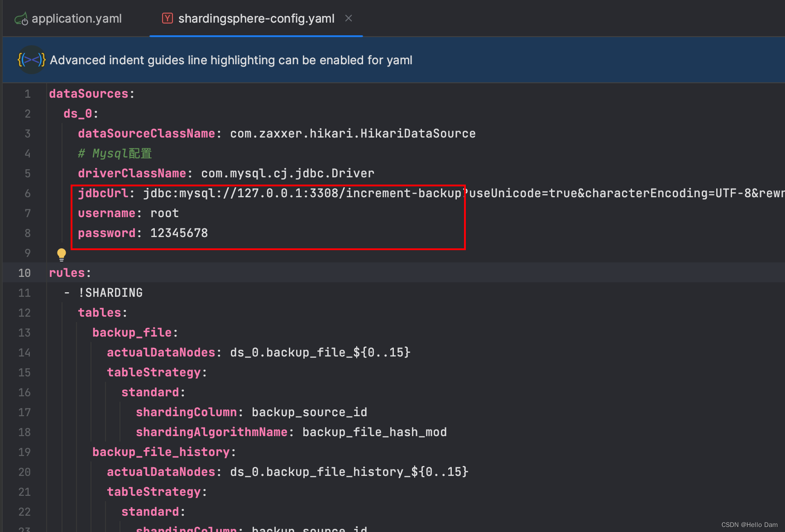Click the # Mysql配置 comment
Image resolution: width=785 pixels, height=532 pixels.
pyautogui.click(x=115, y=153)
